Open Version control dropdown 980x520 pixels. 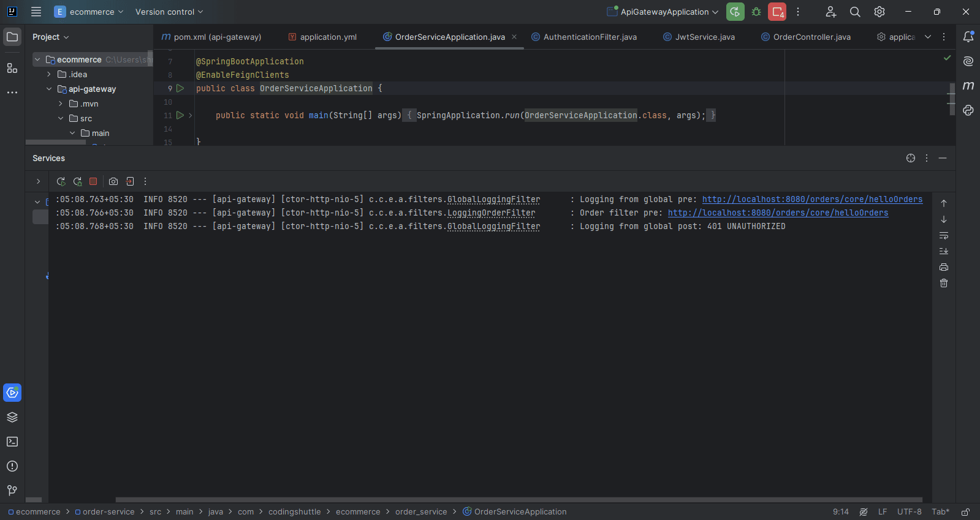pyautogui.click(x=169, y=12)
